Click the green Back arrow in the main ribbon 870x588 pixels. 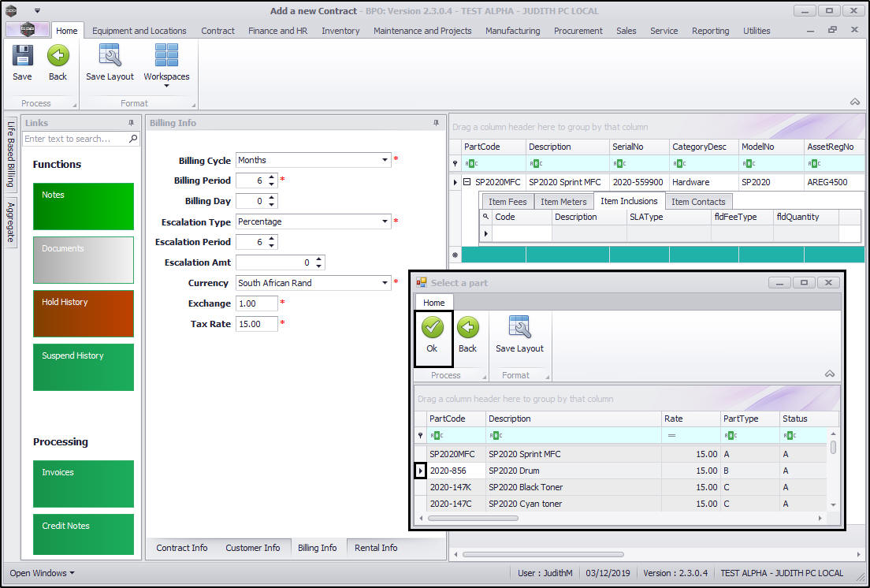point(58,57)
